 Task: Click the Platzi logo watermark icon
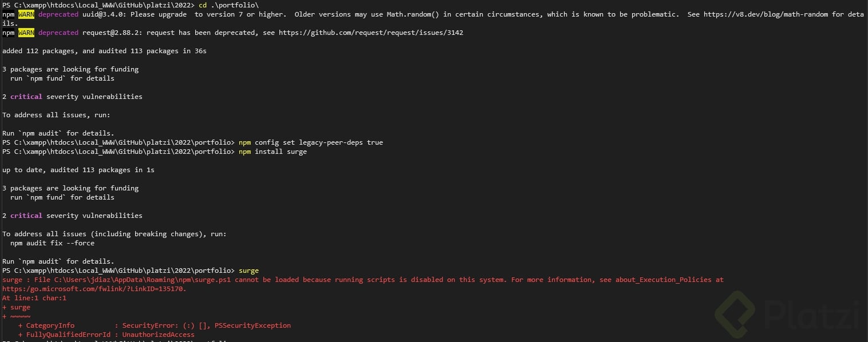(735, 315)
